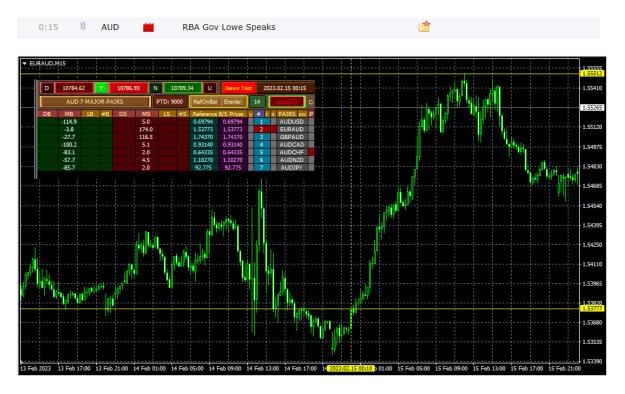Viewport: 625px width, 394px height.
Task: Open the event detail folder icon
Action: [x=424, y=26]
